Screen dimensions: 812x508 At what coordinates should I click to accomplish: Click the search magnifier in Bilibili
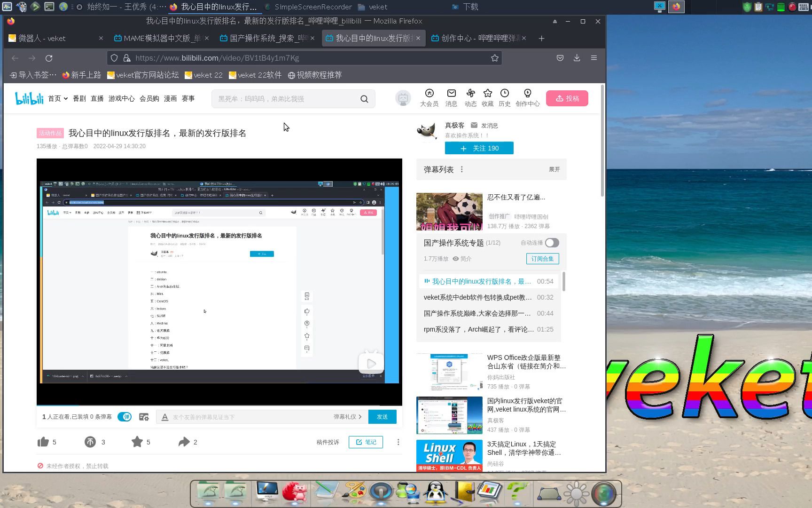[x=364, y=99]
